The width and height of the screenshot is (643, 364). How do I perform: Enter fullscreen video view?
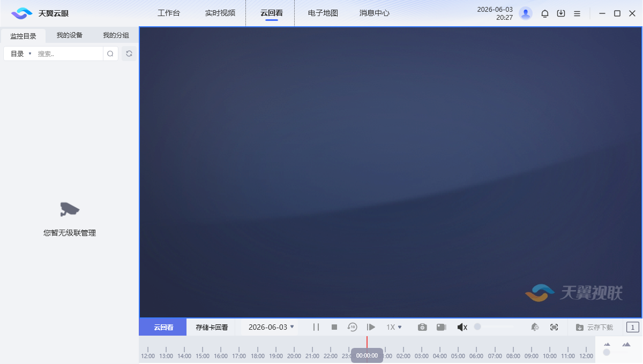click(554, 327)
